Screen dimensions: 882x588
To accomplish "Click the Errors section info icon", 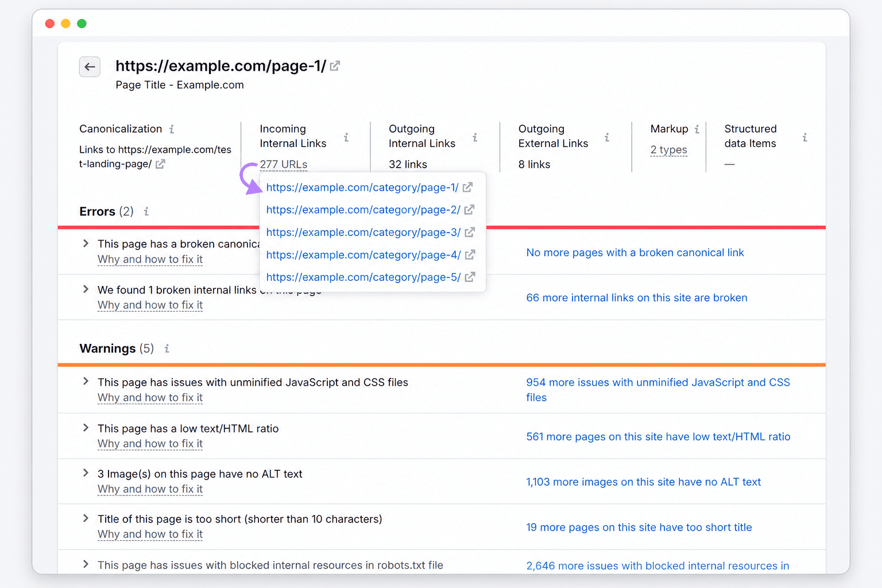I will [x=146, y=211].
